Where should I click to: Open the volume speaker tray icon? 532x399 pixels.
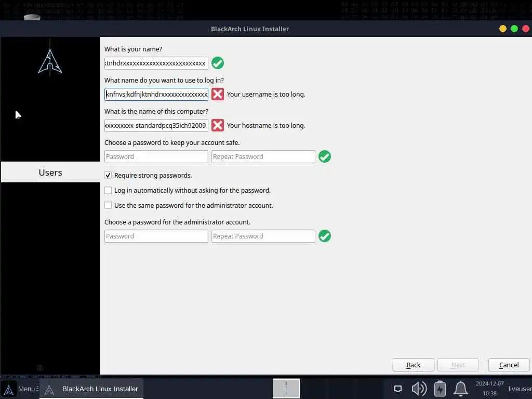(x=419, y=389)
